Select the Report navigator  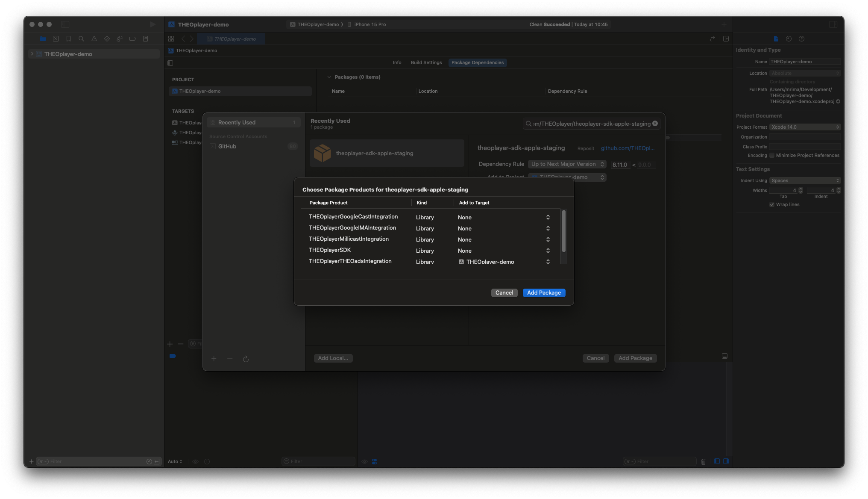pyautogui.click(x=145, y=38)
